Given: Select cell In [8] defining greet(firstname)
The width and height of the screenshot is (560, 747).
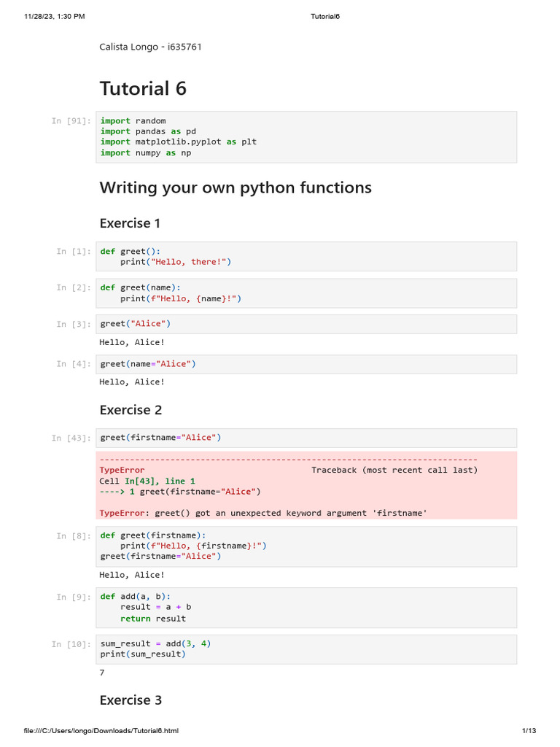Looking at the screenshot, I should tap(306, 545).
